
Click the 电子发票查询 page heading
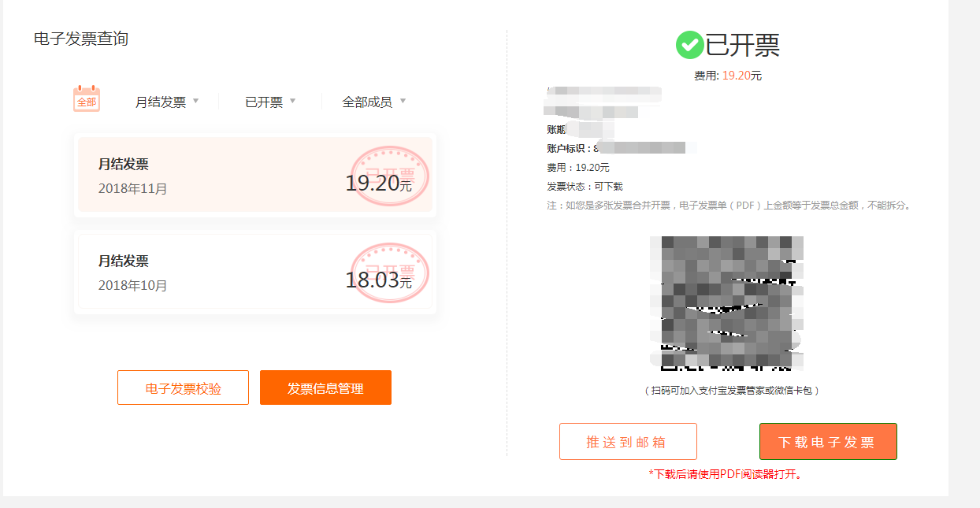coord(81,39)
